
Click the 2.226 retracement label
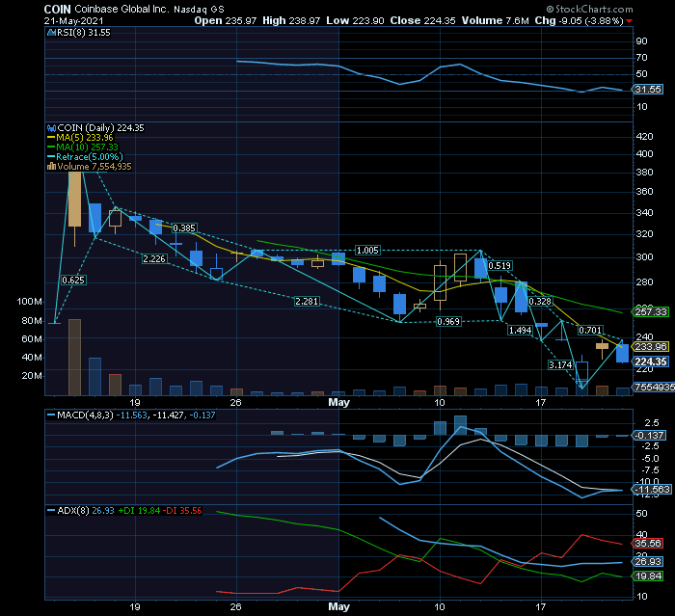pyautogui.click(x=154, y=258)
